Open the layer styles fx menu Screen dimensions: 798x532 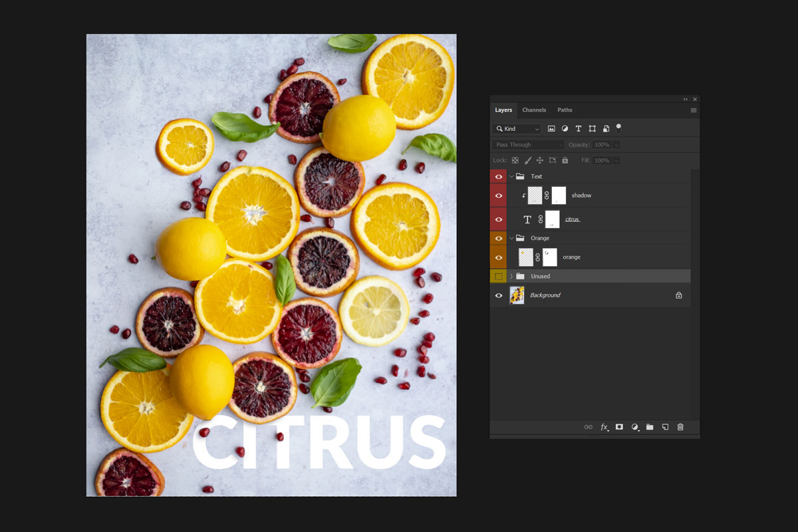(604, 427)
